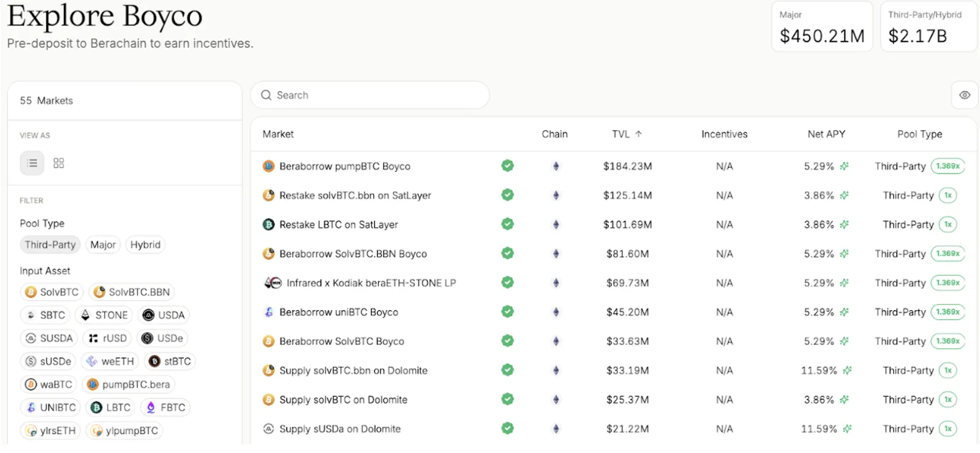The image size is (980, 453).
Task: Filter pool type Third-Party
Action: click(50, 245)
